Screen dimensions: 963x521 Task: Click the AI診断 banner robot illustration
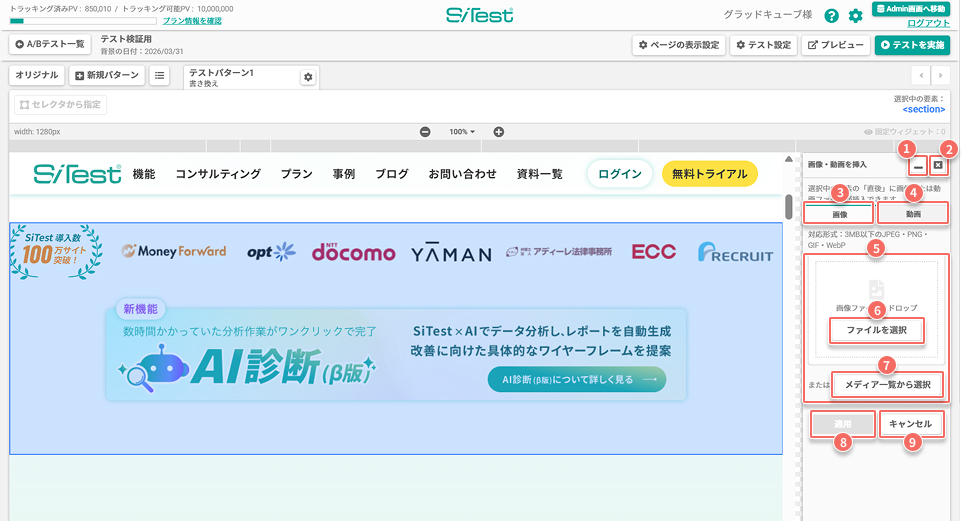pos(154,367)
